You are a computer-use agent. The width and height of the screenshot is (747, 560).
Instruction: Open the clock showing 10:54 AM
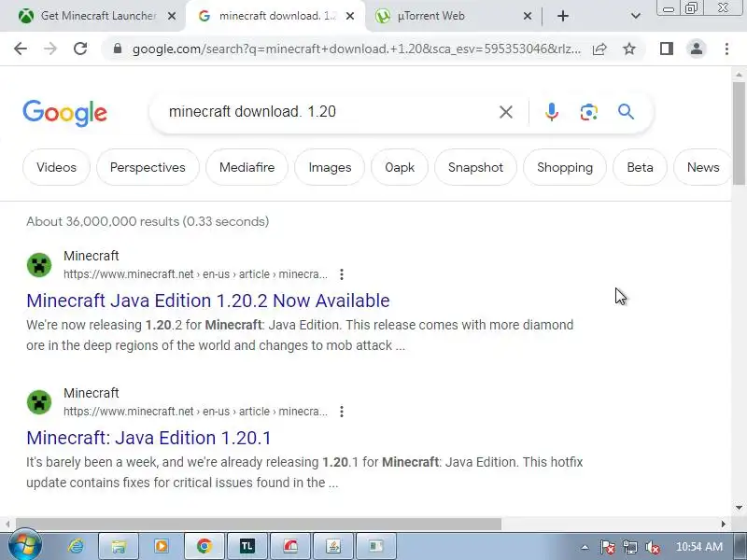point(698,547)
